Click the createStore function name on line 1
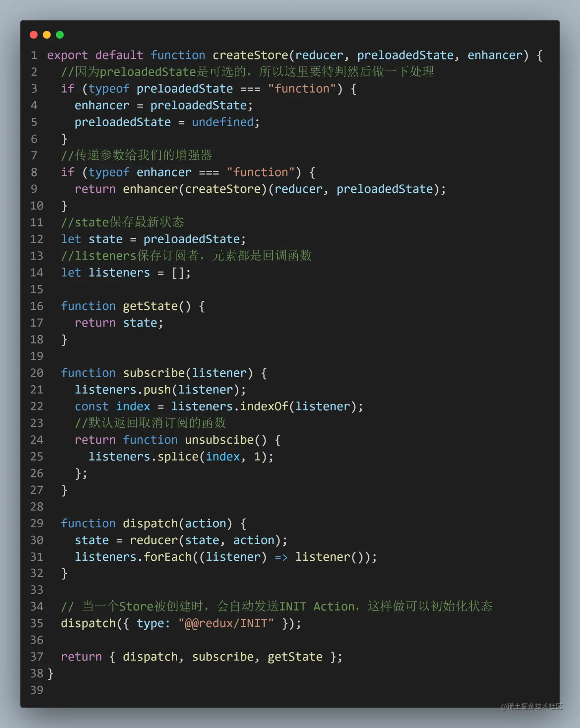580x728 pixels. [x=250, y=55]
